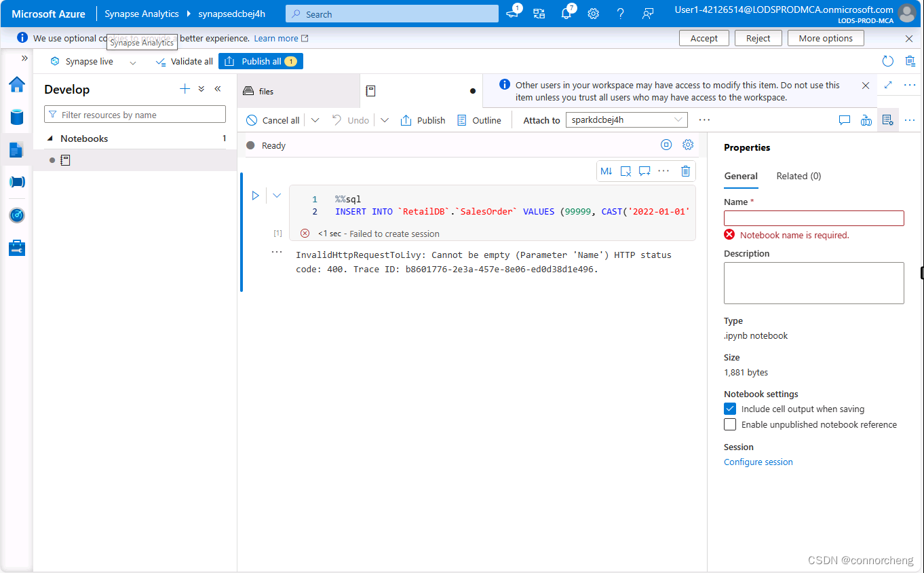
Task: Open the Manage hub toolbox icon
Action: tap(16, 248)
